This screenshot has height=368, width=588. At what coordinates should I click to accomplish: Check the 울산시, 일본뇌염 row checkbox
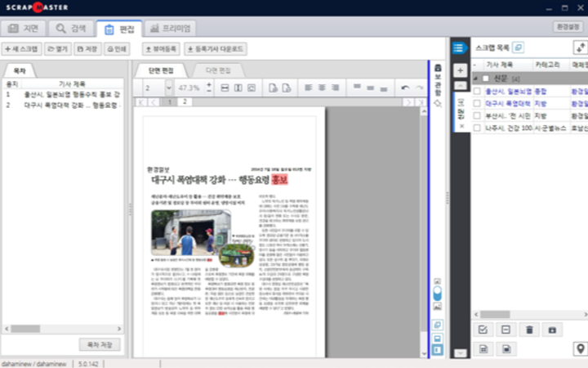pyautogui.click(x=477, y=91)
